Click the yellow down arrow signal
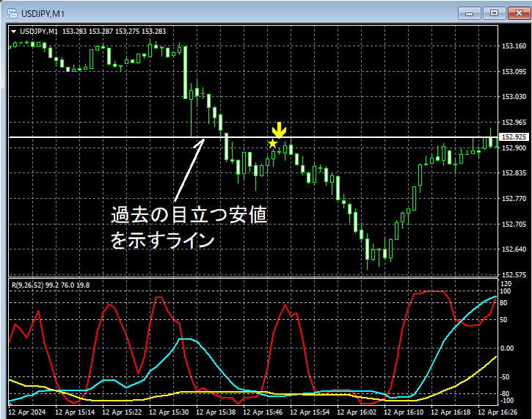The width and height of the screenshot is (532, 419). pyautogui.click(x=280, y=131)
